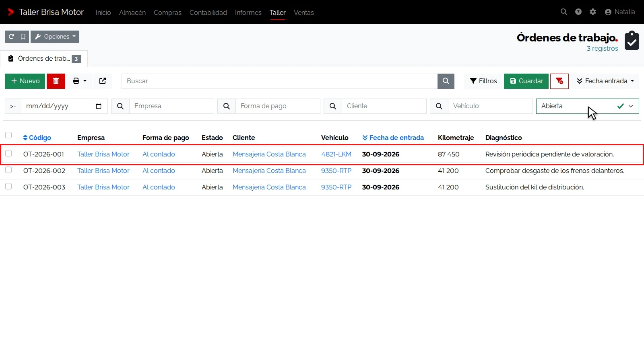644x362 pixels.
Task: Click the Buscar search field
Action: pos(279,81)
